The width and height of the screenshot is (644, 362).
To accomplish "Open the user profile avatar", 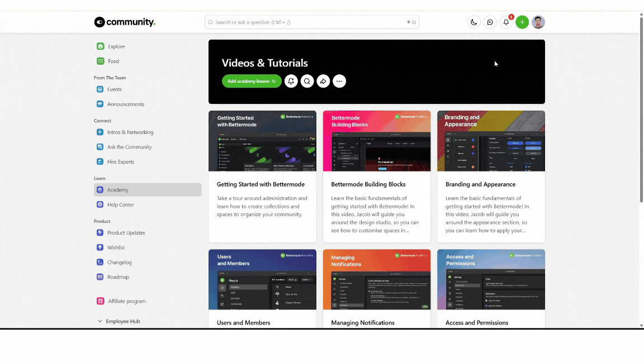I will click(x=538, y=22).
